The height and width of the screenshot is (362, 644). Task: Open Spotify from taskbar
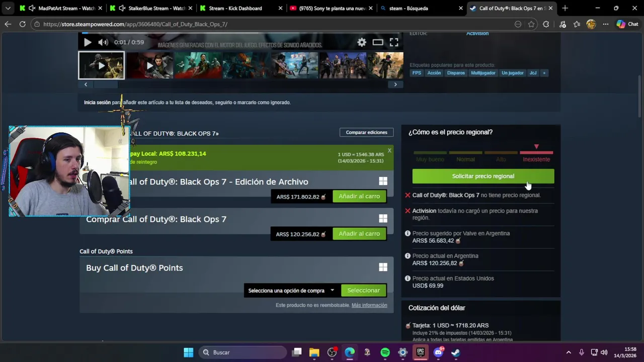coord(385,352)
